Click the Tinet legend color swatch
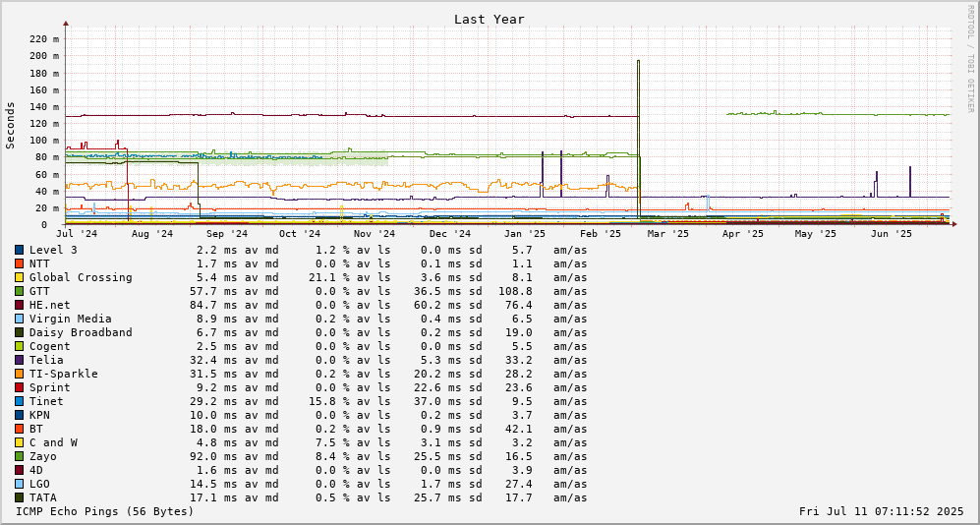980x525 pixels. pos(20,401)
